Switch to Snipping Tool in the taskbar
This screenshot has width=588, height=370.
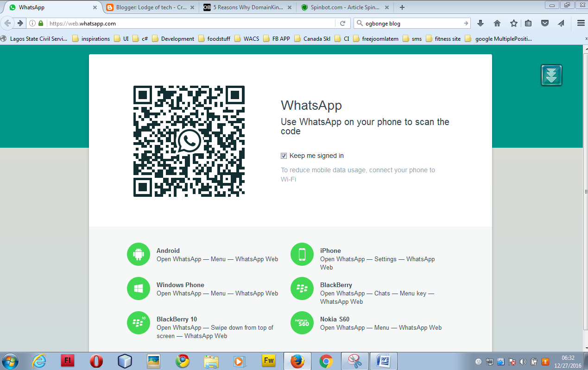pyautogui.click(x=355, y=361)
